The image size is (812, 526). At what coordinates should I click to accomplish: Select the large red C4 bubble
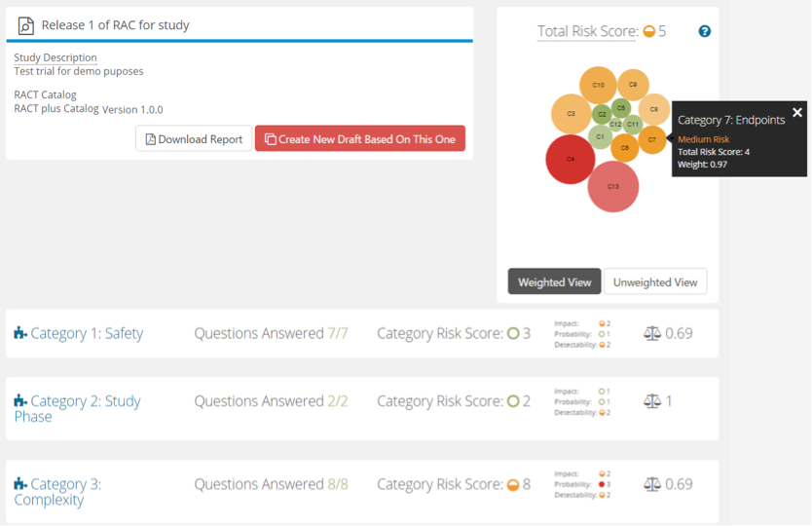[x=571, y=159]
